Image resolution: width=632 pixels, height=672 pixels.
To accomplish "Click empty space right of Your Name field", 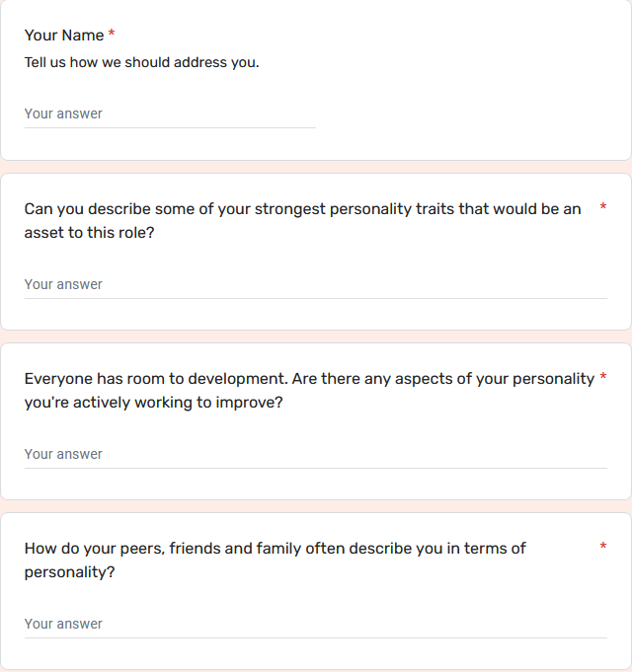I will click(x=472, y=114).
